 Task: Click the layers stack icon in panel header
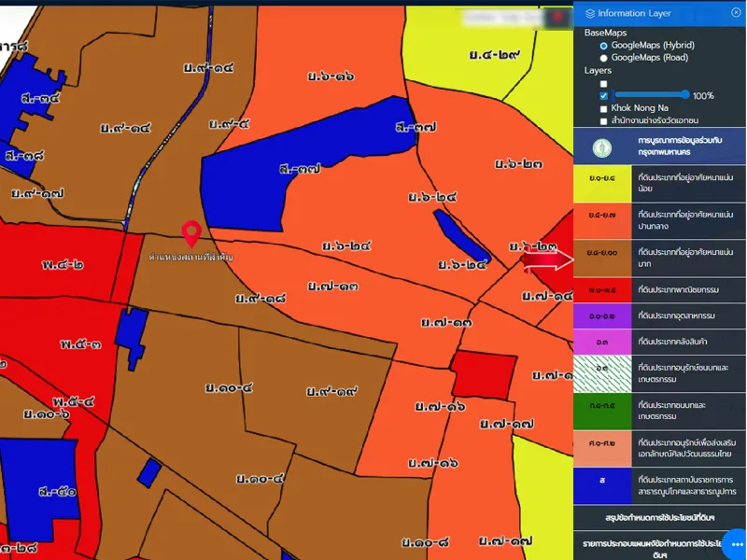pos(588,13)
